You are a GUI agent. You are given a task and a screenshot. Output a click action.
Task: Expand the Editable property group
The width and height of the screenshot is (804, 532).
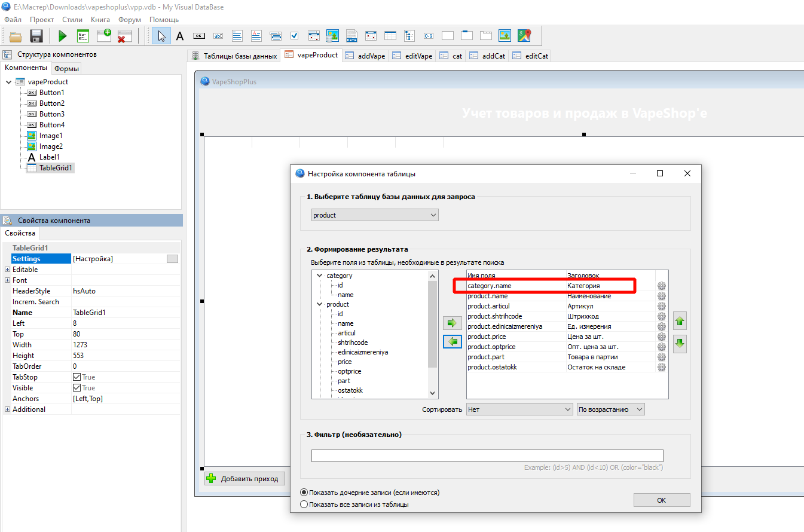(7, 270)
